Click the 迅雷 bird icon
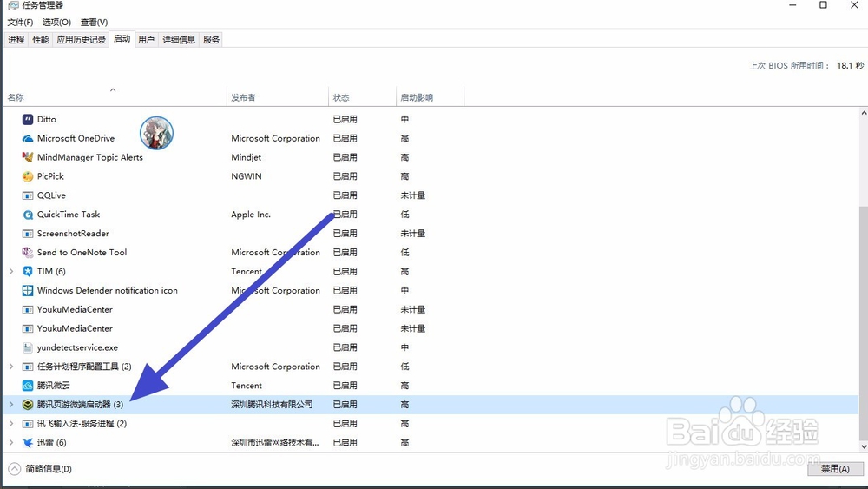Viewport: 868px width, 489px height. point(28,442)
